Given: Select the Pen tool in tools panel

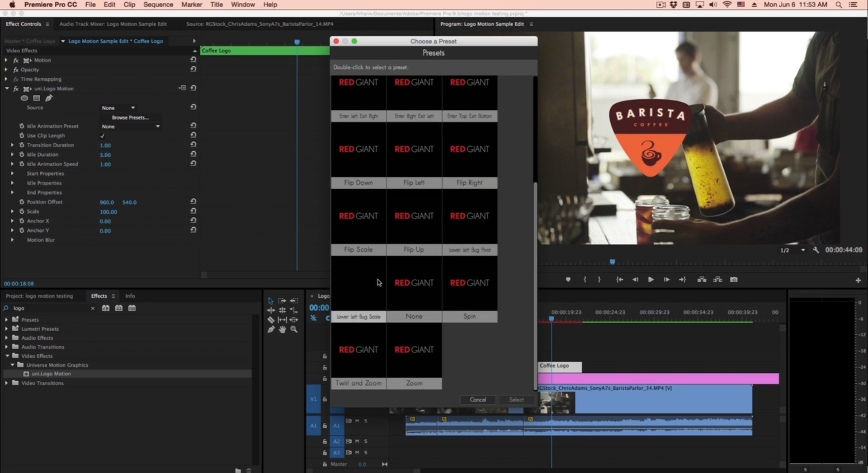Looking at the screenshot, I should 271,330.
